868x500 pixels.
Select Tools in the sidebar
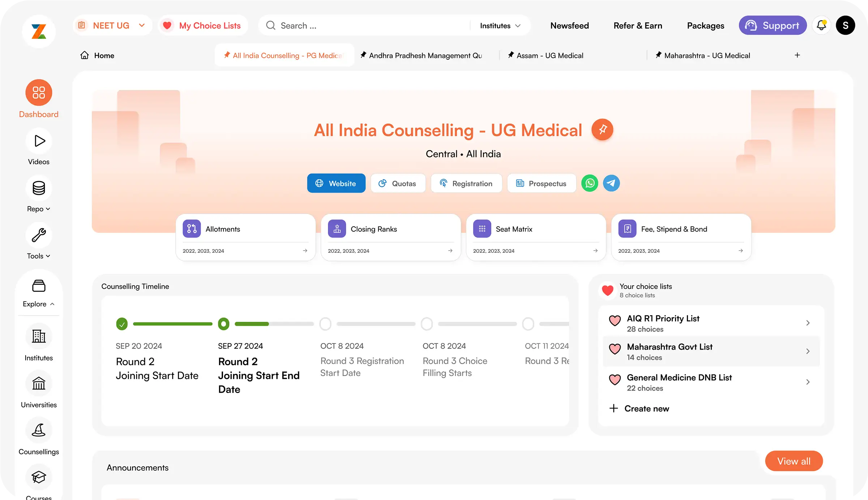(x=39, y=235)
